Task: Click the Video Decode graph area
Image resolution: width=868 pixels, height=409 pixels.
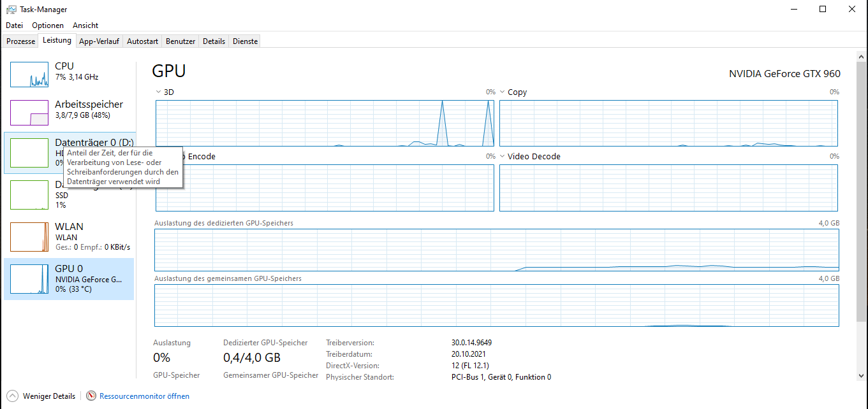Action: click(668, 187)
